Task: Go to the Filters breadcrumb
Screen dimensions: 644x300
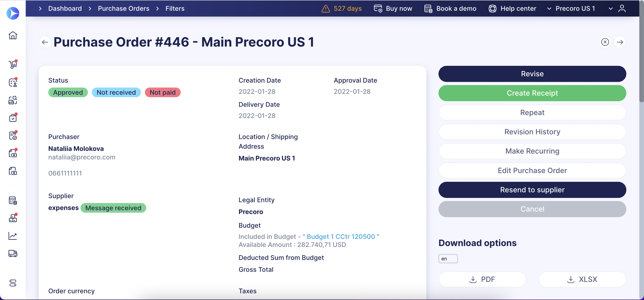Action: [175, 9]
